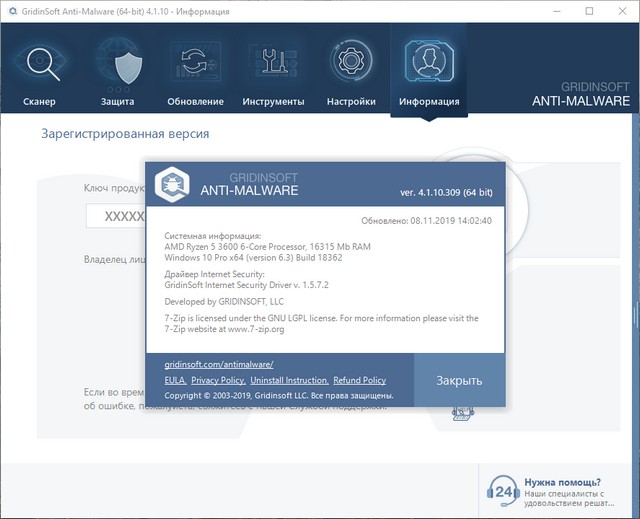Open the Refund Policy link
Image resolution: width=640 pixels, height=519 pixels.
click(359, 381)
